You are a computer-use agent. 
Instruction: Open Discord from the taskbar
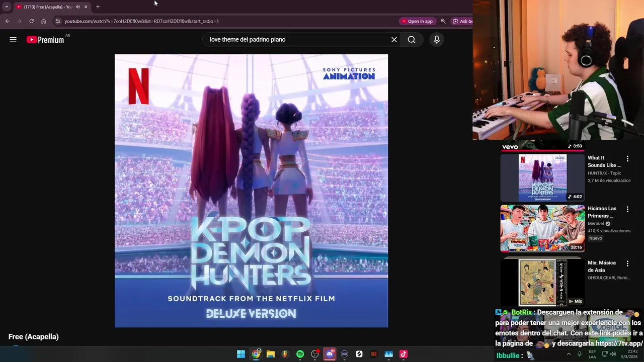(x=330, y=354)
